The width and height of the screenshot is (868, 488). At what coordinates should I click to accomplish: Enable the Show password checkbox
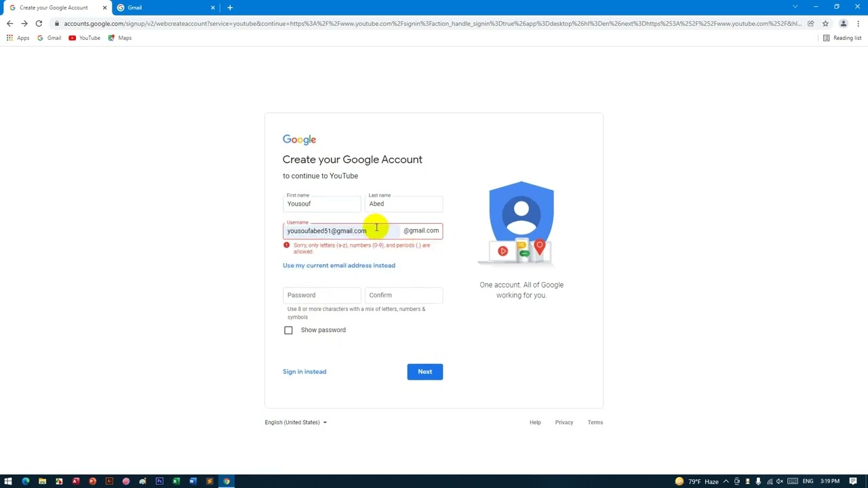pyautogui.click(x=288, y=330)
